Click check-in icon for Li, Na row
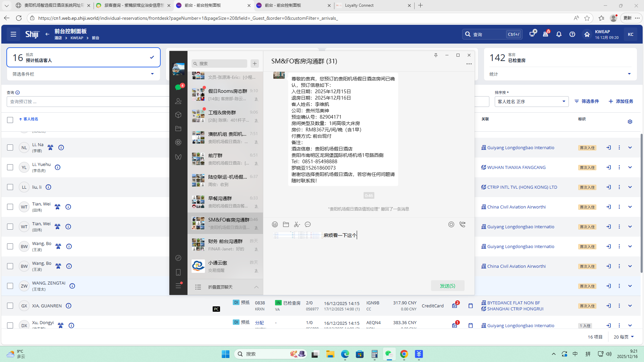 point(608,147)
